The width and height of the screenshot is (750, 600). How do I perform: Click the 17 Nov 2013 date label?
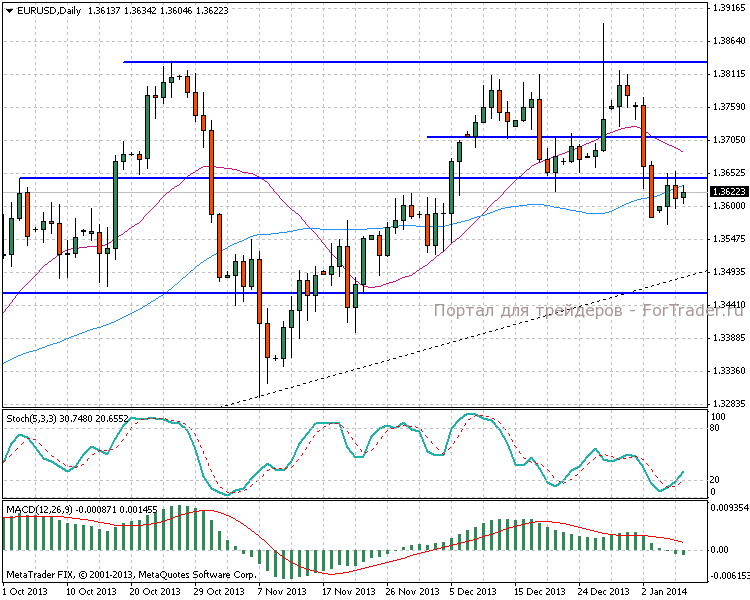(x=348, y=591)
